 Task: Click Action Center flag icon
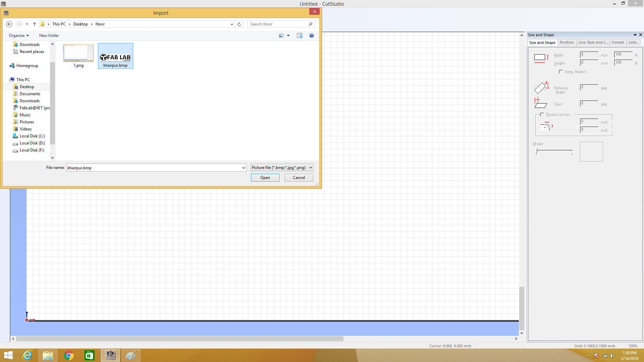[x=596, y=356]
